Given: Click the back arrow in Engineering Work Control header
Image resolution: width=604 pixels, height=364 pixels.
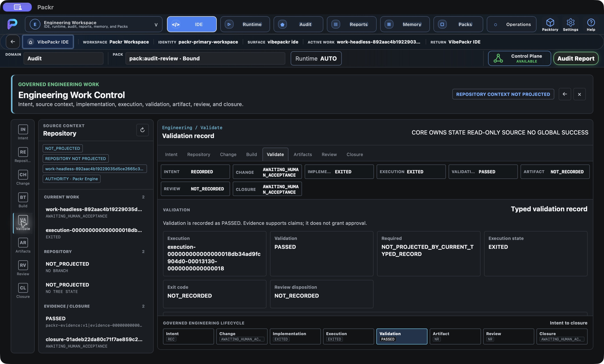Looking at the screenshot, I should pos(564,94).
